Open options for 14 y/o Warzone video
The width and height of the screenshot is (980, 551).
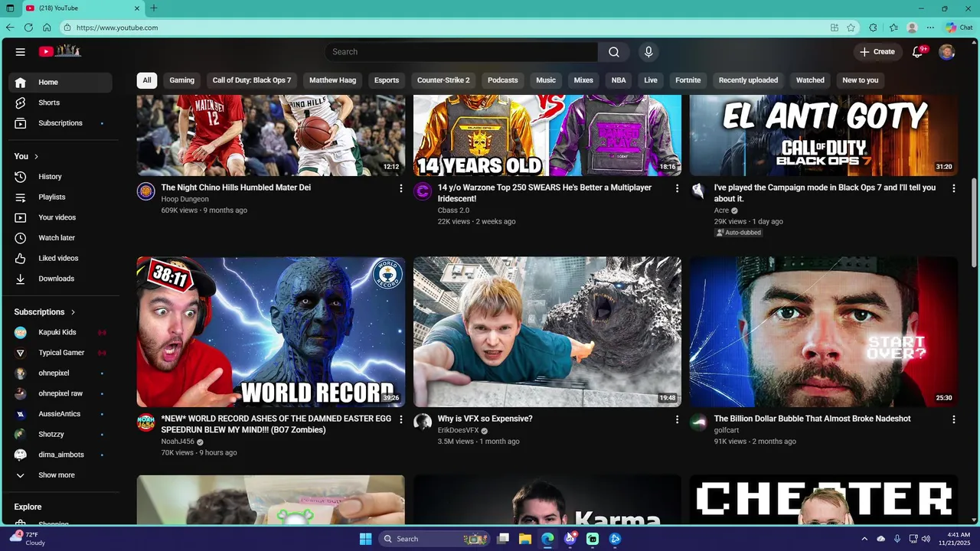click(x=677, y=188)
